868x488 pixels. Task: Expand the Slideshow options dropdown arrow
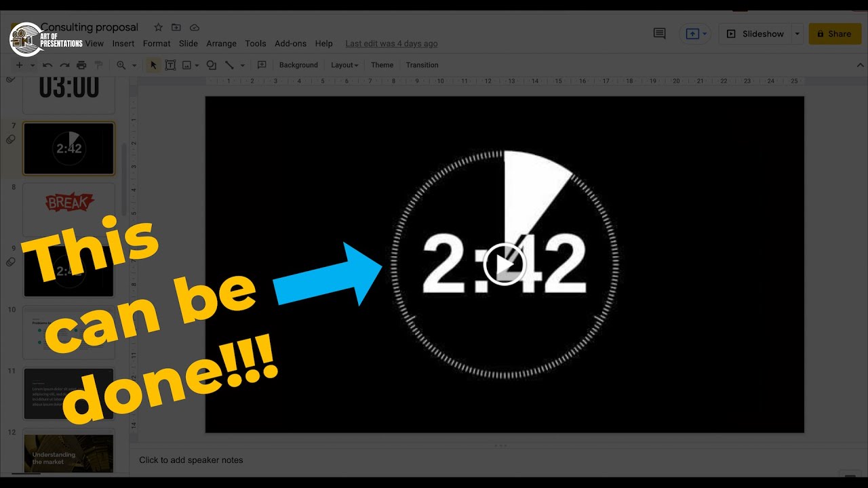pos(797,34)
